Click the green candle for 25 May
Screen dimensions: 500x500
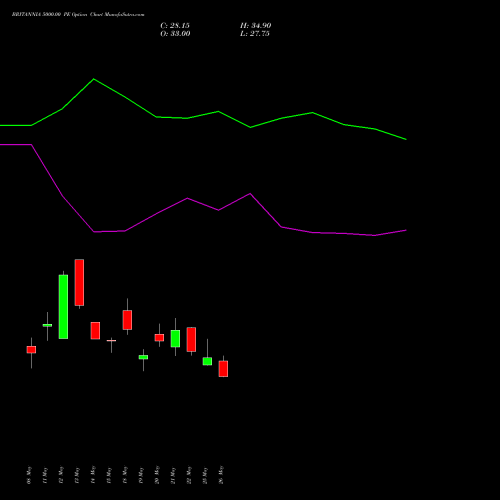tap(207, 361)
